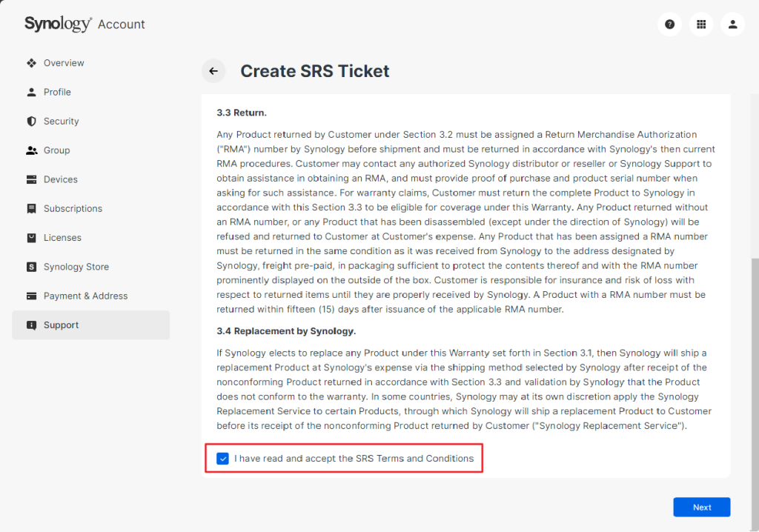This screenshot has width=759, height=532.
Task: Click the blue Next button
Action: [701, 508]
